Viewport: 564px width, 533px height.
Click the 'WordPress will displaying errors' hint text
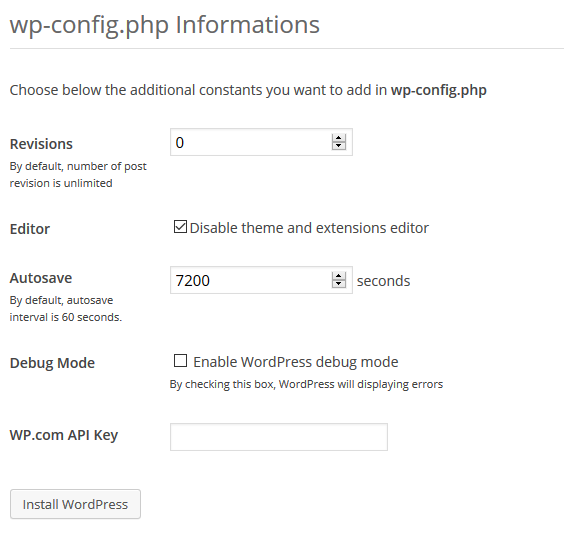(361, 384)
